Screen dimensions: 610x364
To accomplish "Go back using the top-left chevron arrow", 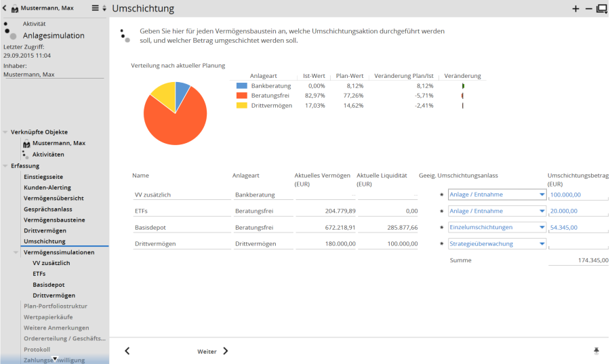I will pos(5,9).
